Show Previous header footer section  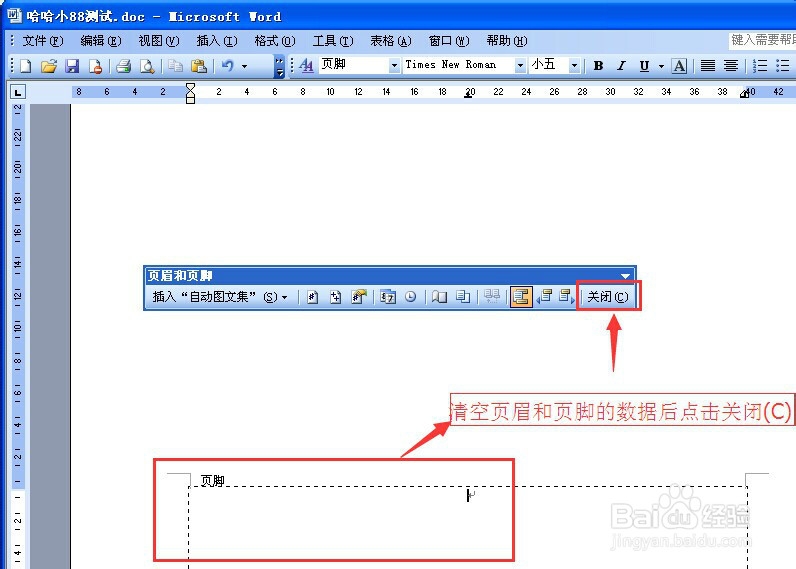pyautogui.click(x=545, y=296)
